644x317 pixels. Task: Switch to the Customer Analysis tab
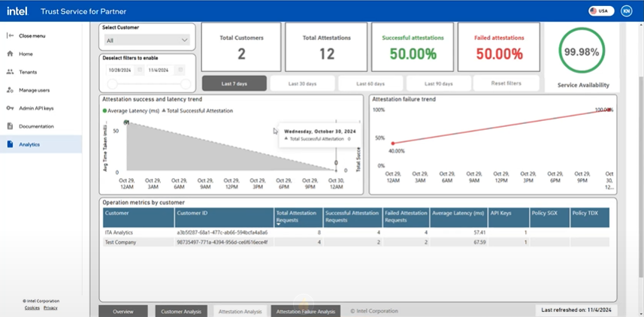point(181,311)
